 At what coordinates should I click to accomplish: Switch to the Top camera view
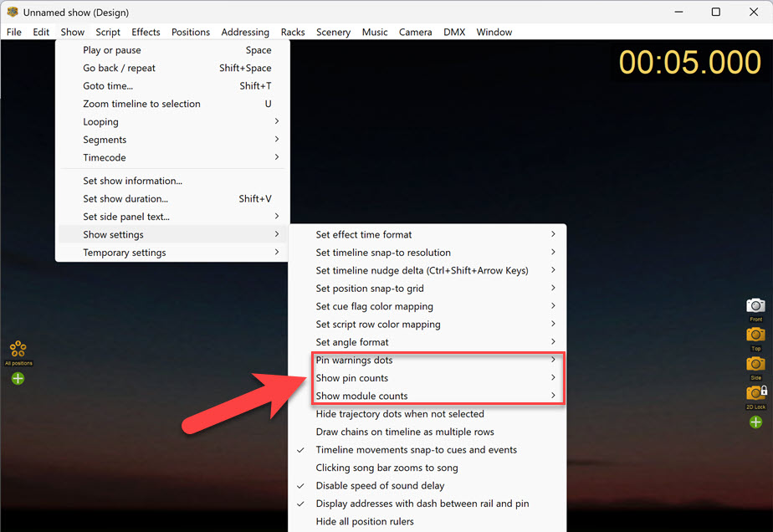click(755, 335)
